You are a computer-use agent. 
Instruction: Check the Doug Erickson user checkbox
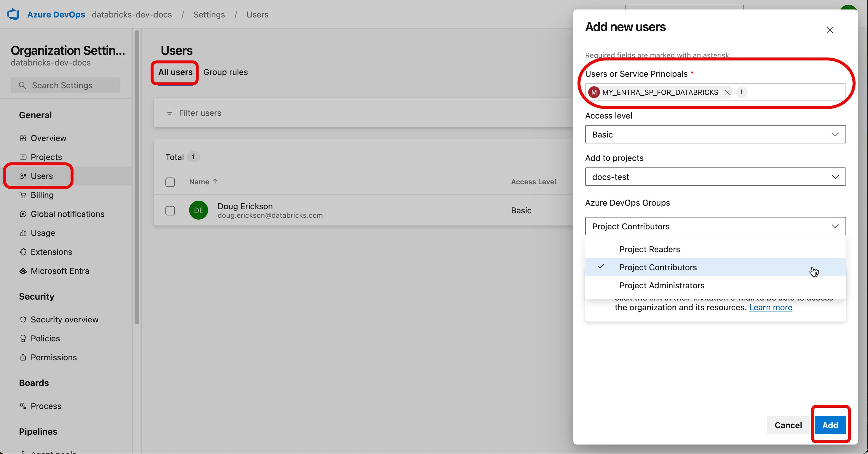tap(170, 210)
